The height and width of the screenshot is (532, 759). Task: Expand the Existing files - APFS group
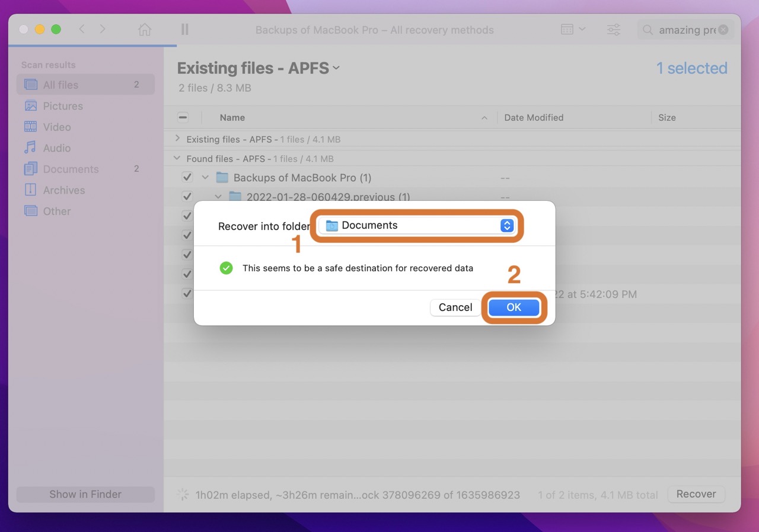(x=177, y=139)
